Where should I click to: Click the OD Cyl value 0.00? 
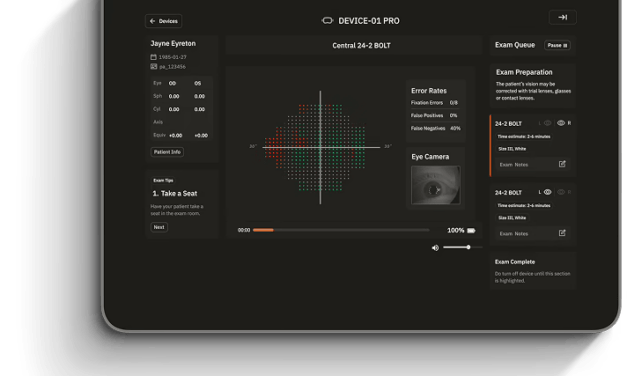coord(174,109)
